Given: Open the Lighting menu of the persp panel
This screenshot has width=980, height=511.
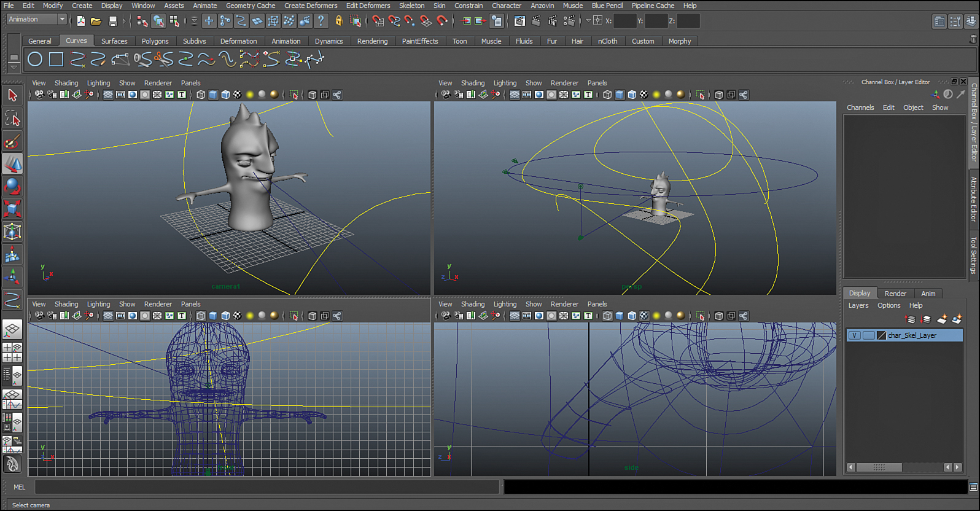Looking at the screenshot, I should [505, 83].
